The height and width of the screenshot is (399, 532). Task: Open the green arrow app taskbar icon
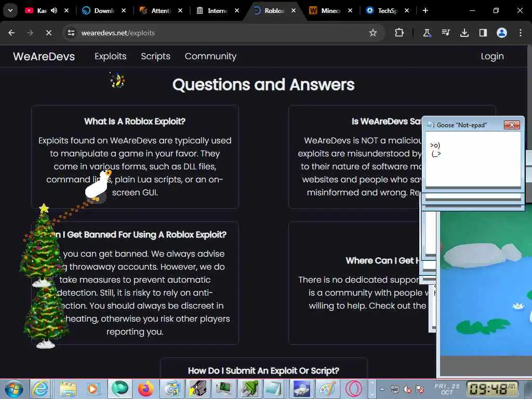(x=250, y=389)
